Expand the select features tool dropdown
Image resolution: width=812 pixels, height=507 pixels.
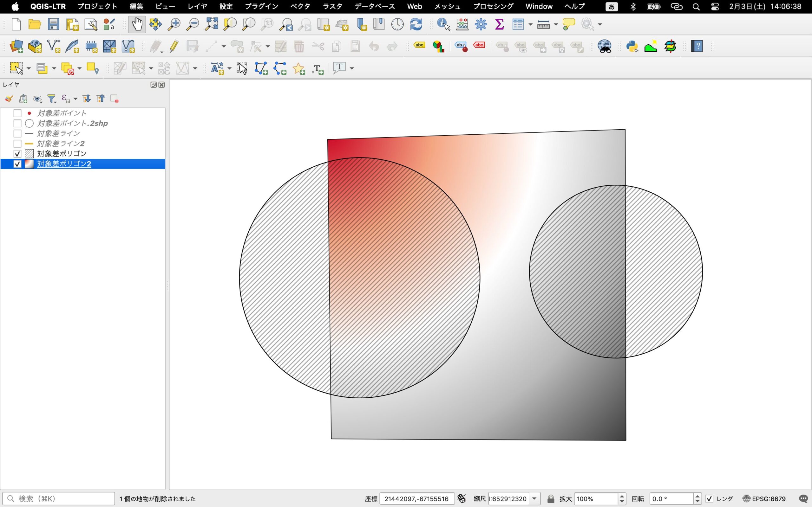[x=29, y=68]
